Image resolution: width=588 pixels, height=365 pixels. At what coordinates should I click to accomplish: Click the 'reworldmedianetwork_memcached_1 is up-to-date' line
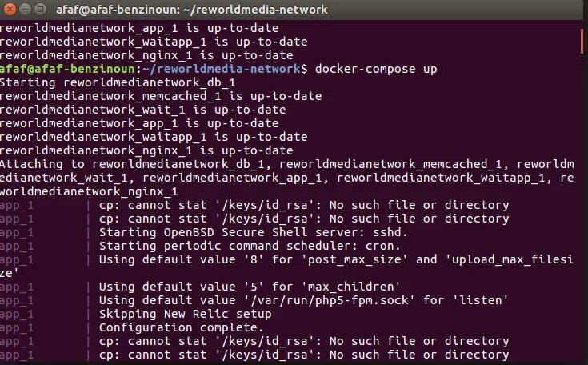coord(160,96)
